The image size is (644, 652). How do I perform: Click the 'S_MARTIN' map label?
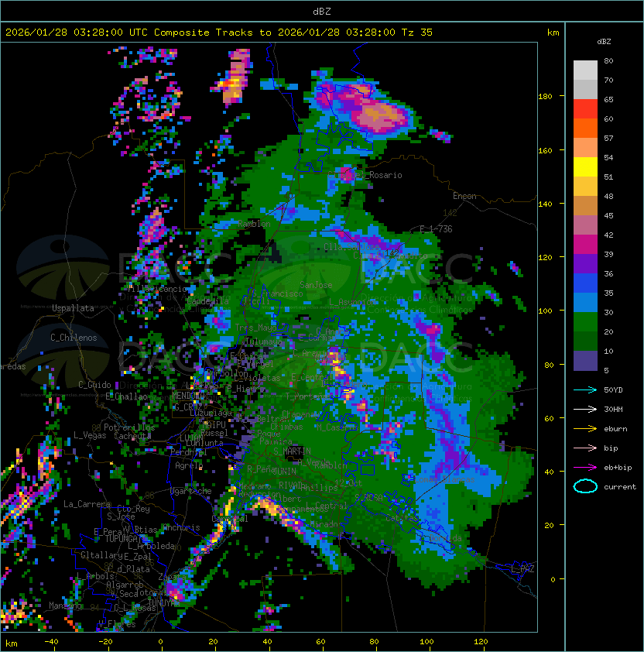point(293,451)
